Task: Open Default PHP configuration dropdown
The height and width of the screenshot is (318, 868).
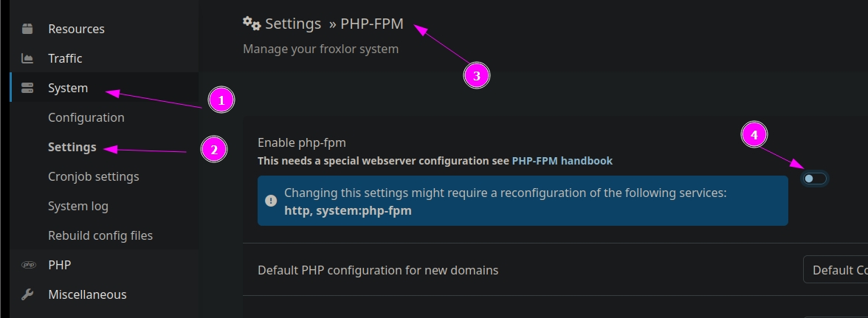Action: 836,270
